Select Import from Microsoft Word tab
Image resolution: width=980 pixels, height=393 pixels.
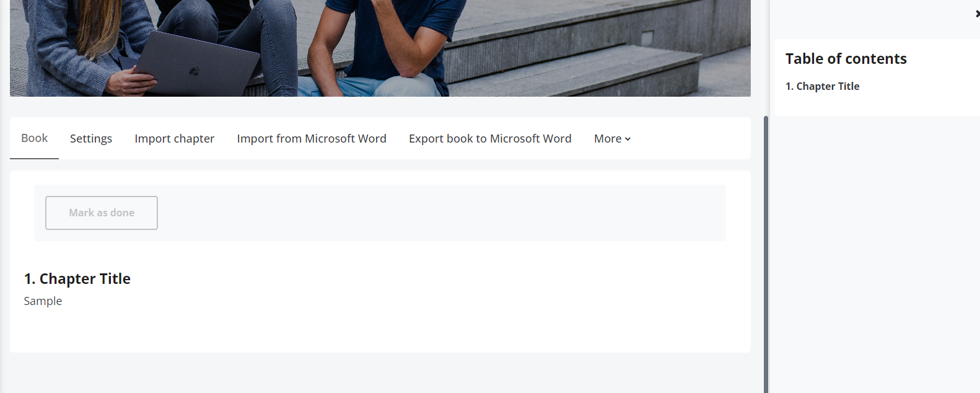point(312,139)
